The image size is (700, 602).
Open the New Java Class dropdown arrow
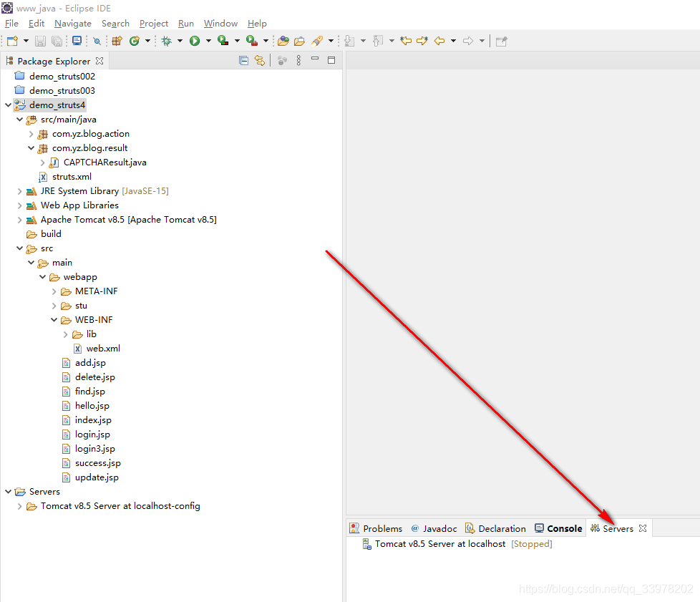[147, 41]
